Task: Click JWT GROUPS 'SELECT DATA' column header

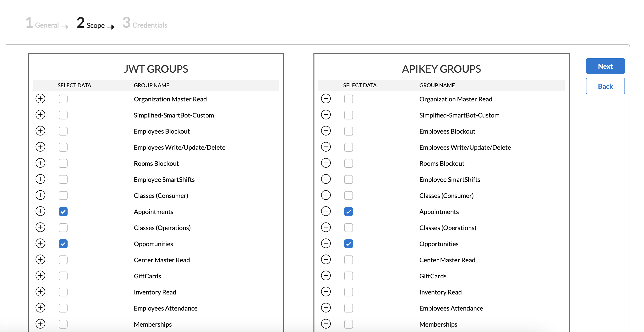Action: point(74,85)
